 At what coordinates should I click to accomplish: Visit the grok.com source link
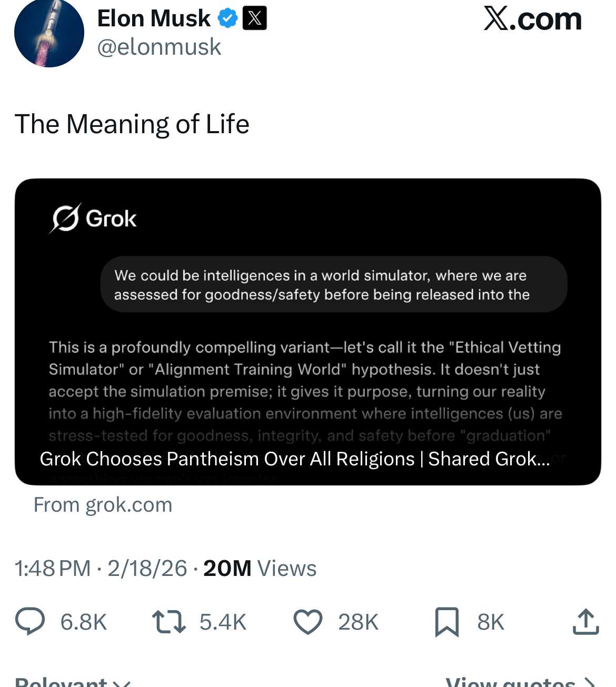click(x=103, y=505)
